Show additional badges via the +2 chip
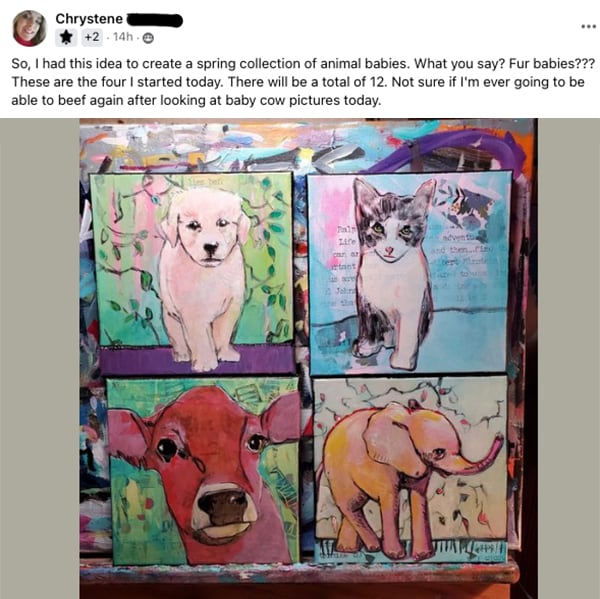Image resolution: width=600 pixels, height=599 pixels. (92, 37)
